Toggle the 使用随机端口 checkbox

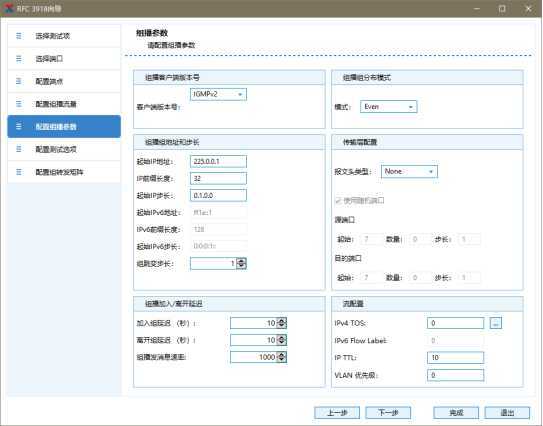tap(338, 201)
